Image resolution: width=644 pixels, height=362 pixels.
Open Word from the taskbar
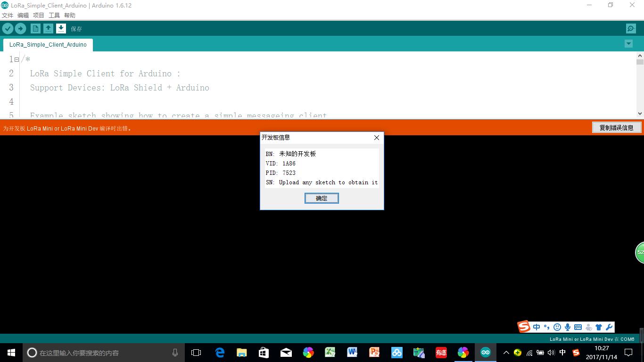click(352, 353)
